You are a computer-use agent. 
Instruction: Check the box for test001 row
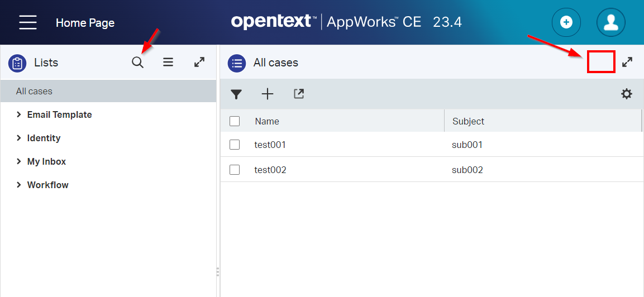coord(235,145)
